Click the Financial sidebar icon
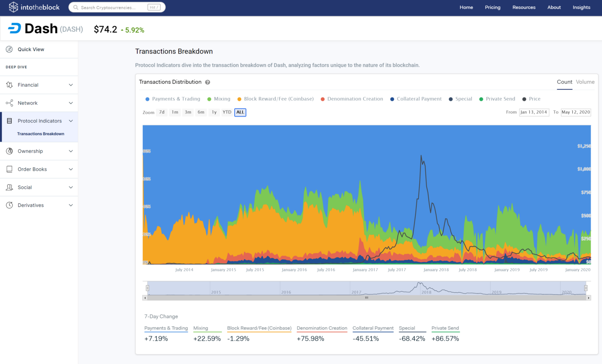 (x=9, y=85)
